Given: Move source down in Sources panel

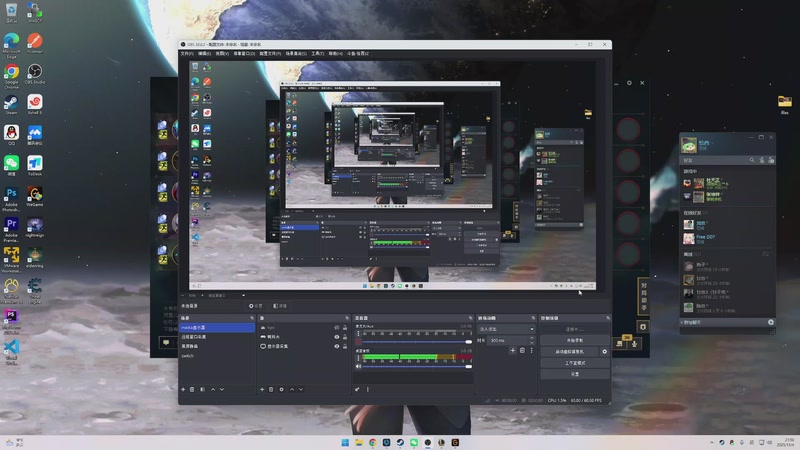Looking at the screenshot, I should pos(301,389).
